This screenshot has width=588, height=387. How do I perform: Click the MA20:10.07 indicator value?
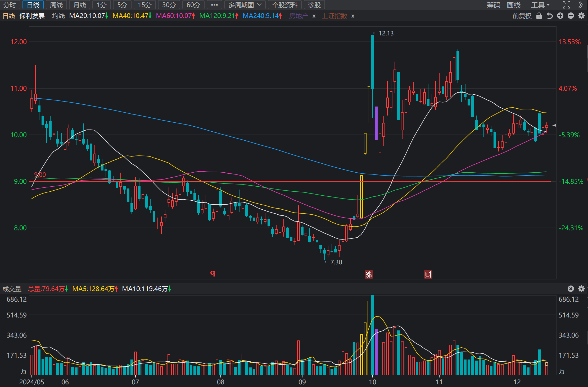coord(89,16)
